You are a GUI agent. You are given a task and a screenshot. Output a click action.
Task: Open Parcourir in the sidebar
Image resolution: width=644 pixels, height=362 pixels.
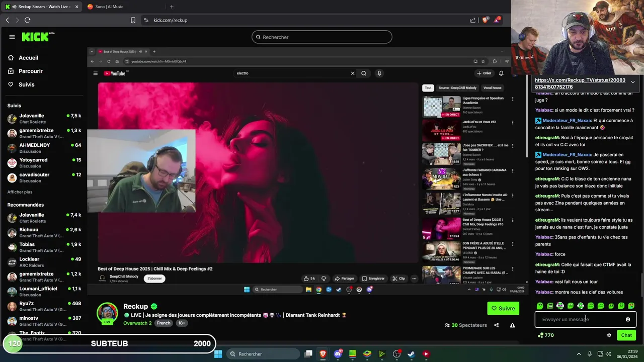pos(25,71)
